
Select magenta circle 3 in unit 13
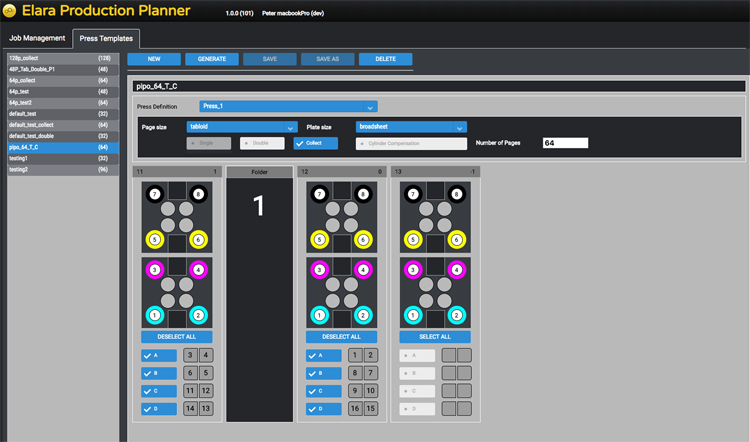click(x=413, y=270)
